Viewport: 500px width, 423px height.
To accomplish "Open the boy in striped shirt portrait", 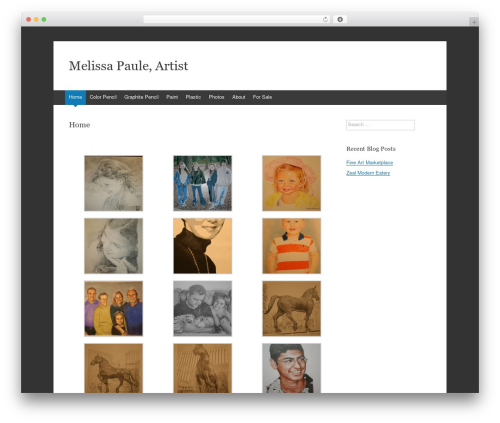I will [x=291, y=246].
